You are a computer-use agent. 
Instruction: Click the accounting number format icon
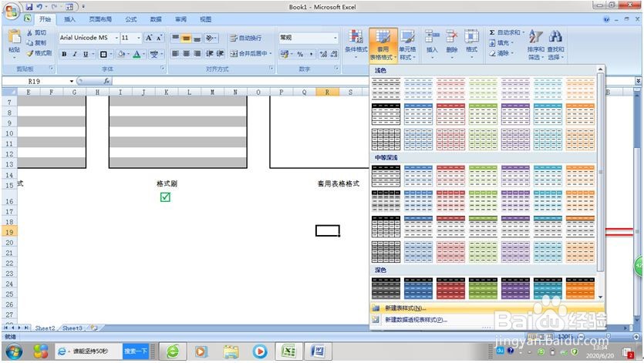(285, 54)
